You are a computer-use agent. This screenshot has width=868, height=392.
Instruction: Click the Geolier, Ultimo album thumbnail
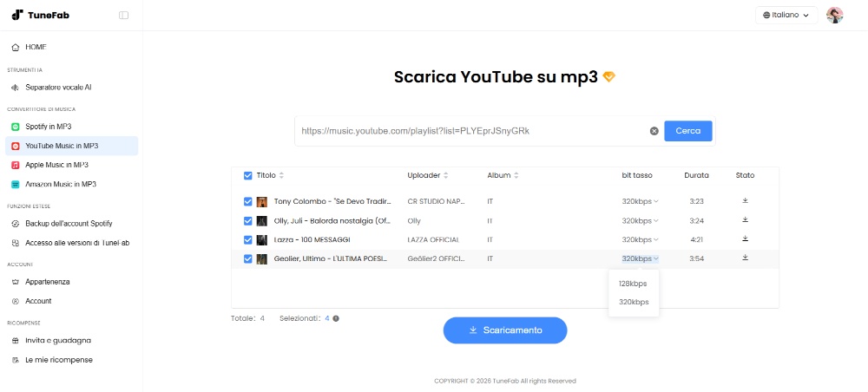(x=262, y=258)
